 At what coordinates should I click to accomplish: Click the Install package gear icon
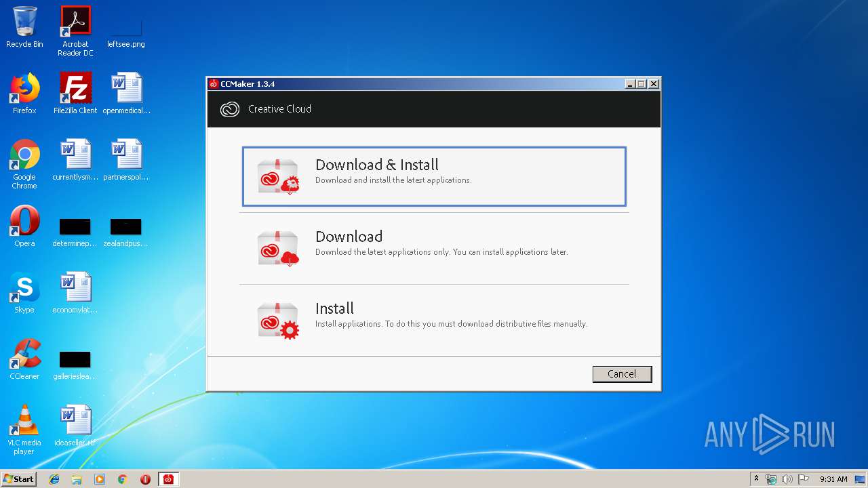278,321
